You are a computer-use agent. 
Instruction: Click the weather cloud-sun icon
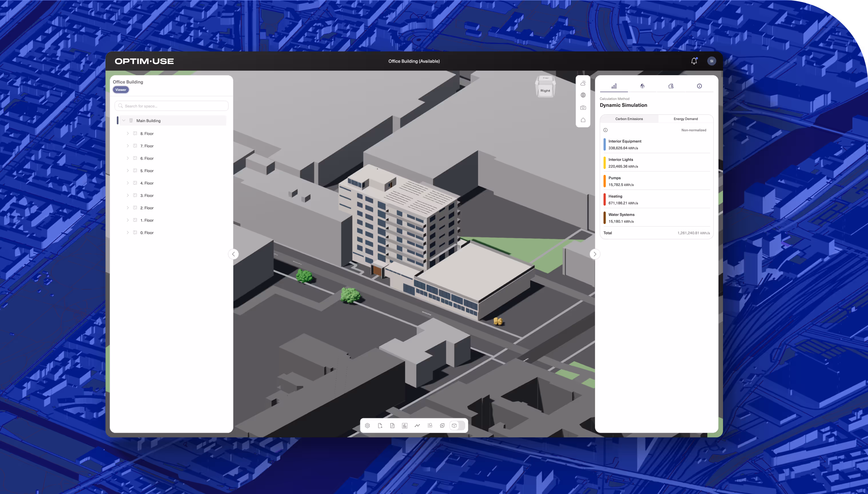pos(583,83)
